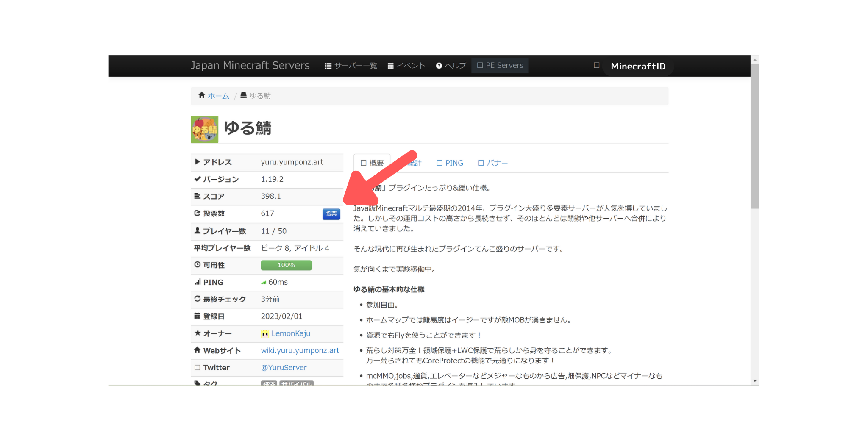This screenshot has height=441, width=868.
Task: Open the サーバー一覧 server list menu
Action: (351, 66)
